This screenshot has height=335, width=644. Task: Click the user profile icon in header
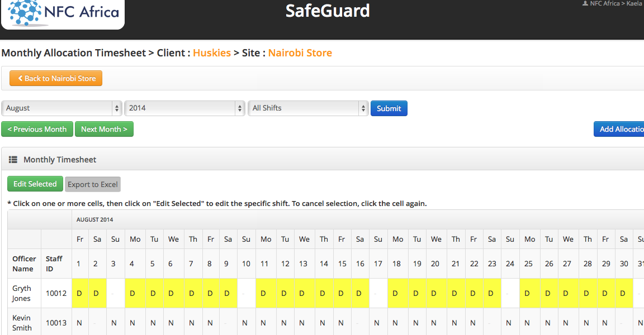tap(585, 3)
